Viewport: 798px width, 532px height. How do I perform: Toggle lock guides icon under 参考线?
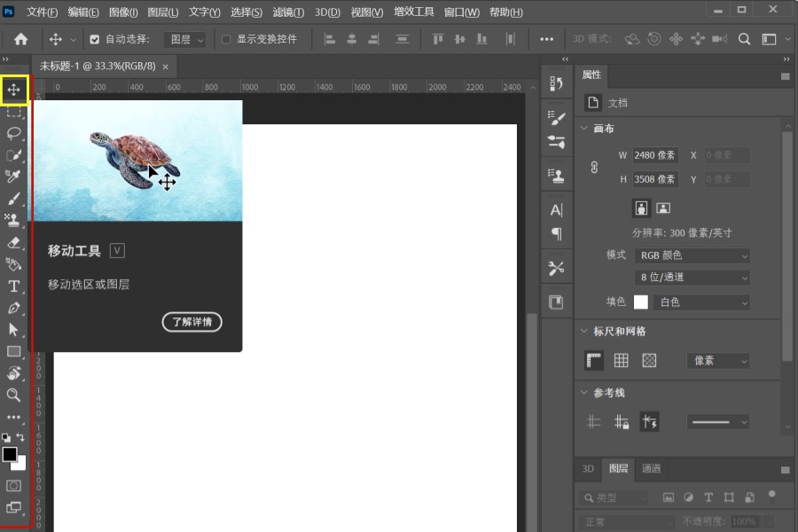pyautogui.click(x=621, y=422)
